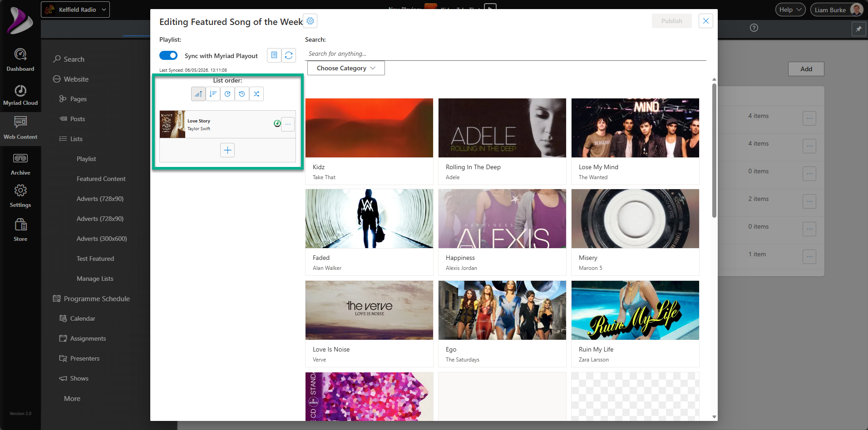This screenshot has height=430, width=868.
Task: Select the clockwise clock list order icon
Action: click(x=227, y=94)
